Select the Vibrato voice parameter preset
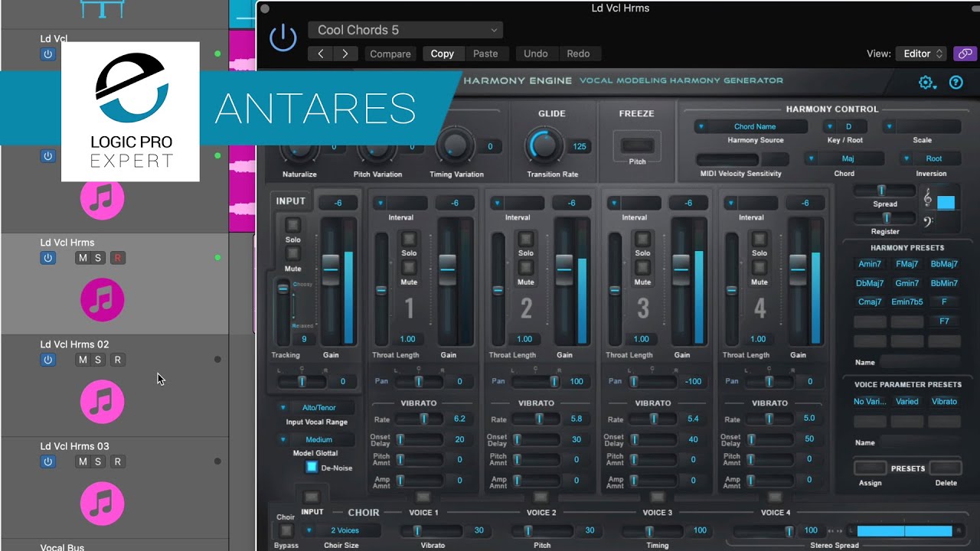This screenshot has height=551, width=980. 944,402
